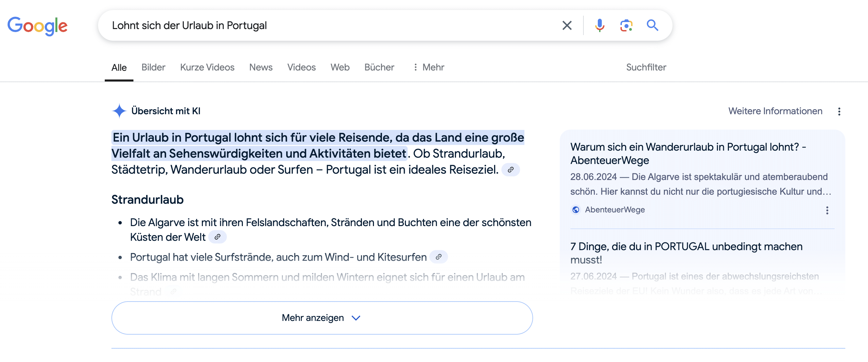
Task: Open the Bücher tab
Action: pos(379,67)
